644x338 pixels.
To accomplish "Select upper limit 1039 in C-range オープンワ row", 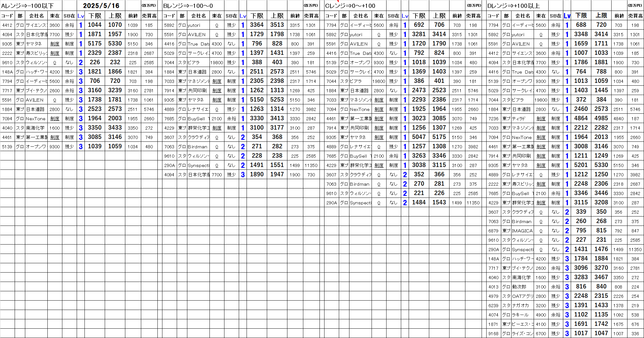I will (439, 62).
